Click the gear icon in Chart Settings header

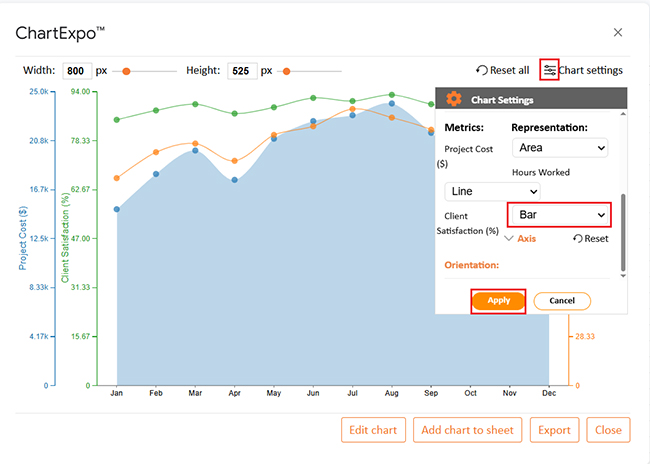(454, 99)
